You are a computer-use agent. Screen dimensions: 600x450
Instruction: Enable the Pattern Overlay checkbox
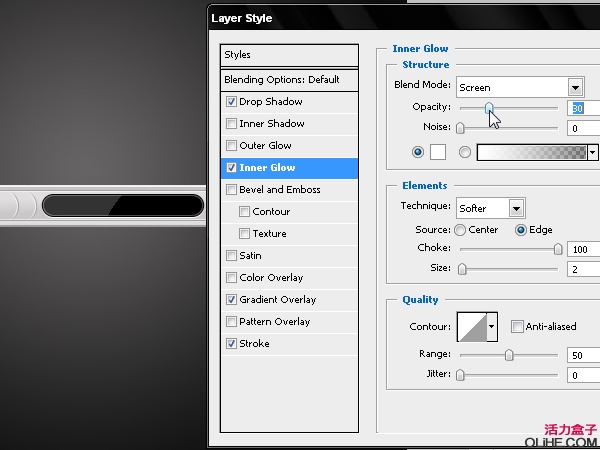231,322
